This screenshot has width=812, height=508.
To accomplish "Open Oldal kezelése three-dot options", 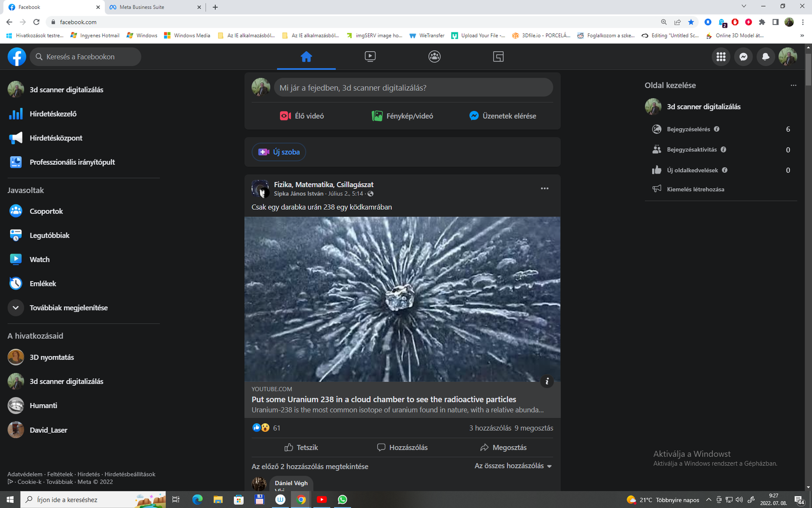I will pyautogui.click(x=793, y=85).
